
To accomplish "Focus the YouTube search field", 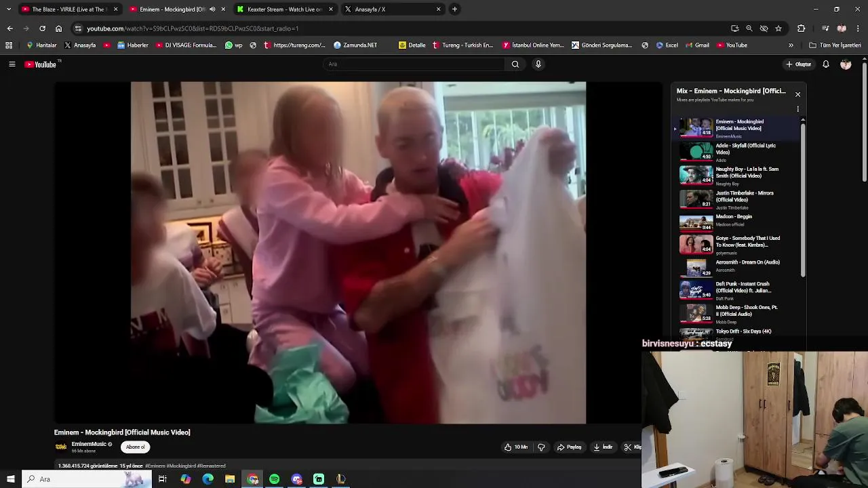I will coord(414,64).
